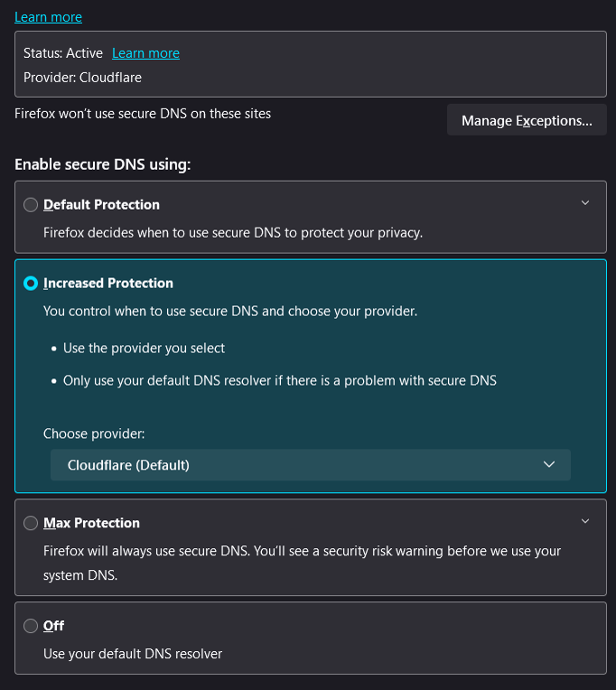Click the Max Protection description text

(x=302, y=563)
